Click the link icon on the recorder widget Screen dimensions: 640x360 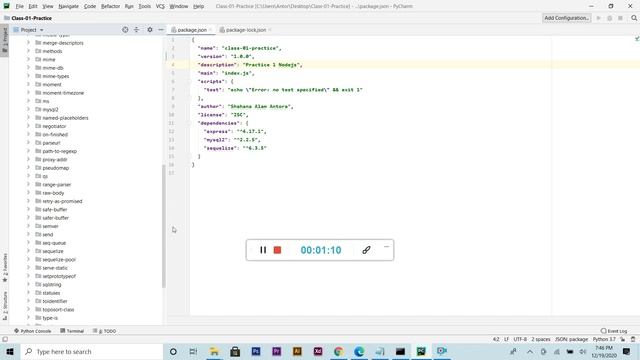coord(366,250)
